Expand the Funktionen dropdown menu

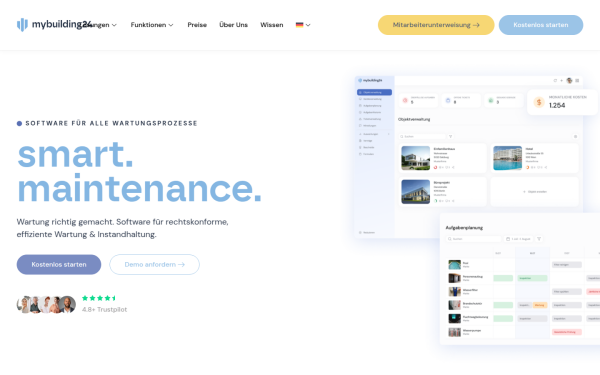152,25
